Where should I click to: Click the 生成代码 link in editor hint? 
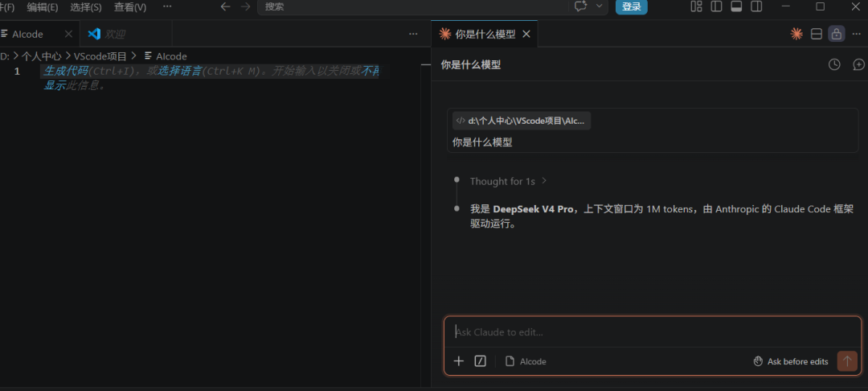[x=65, y=71]
